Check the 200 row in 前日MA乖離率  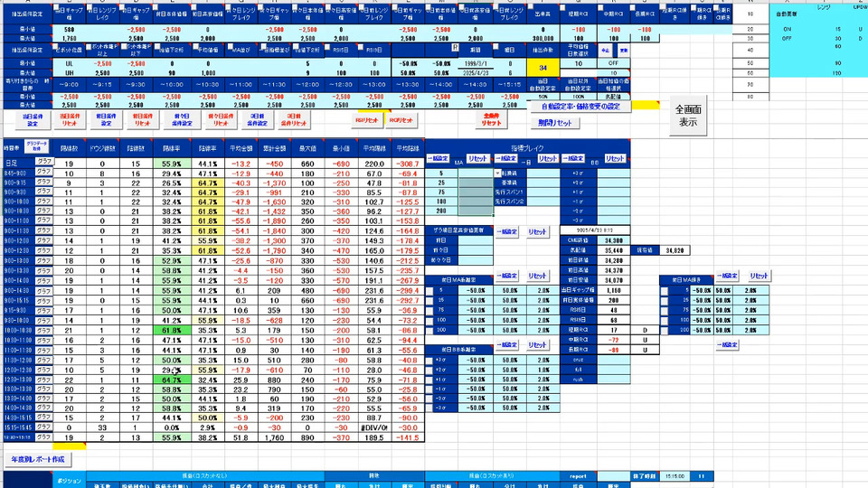(x=429, y=331)
